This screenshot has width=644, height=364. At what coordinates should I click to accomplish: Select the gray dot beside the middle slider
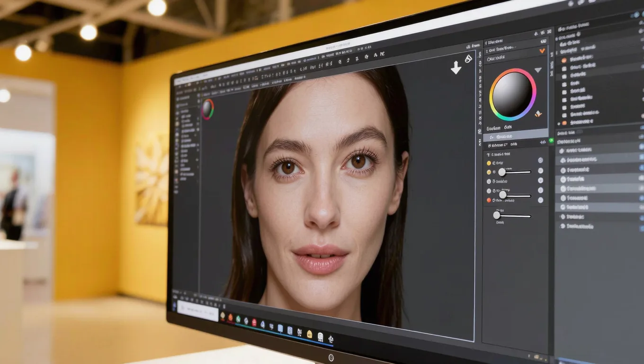click(489, 191)
